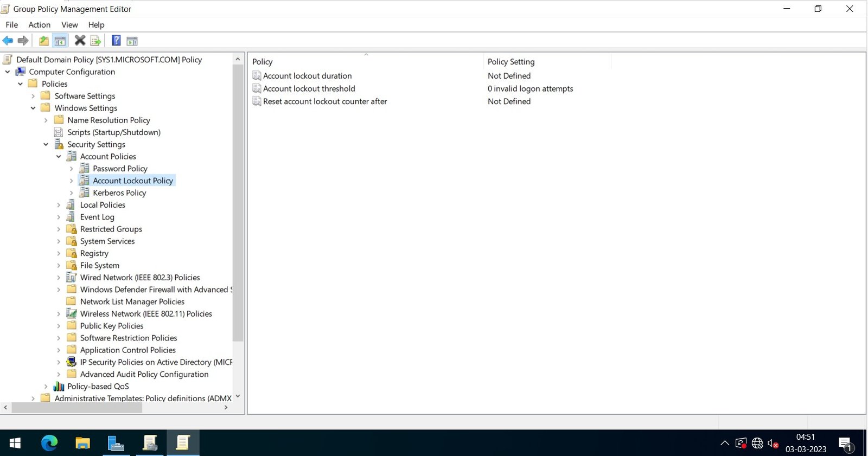The width and height of the screenshot is (868, 456).
Task: Select the Kerberos Policy tree item
Action: pyautogui.click(x=119, y=192)
